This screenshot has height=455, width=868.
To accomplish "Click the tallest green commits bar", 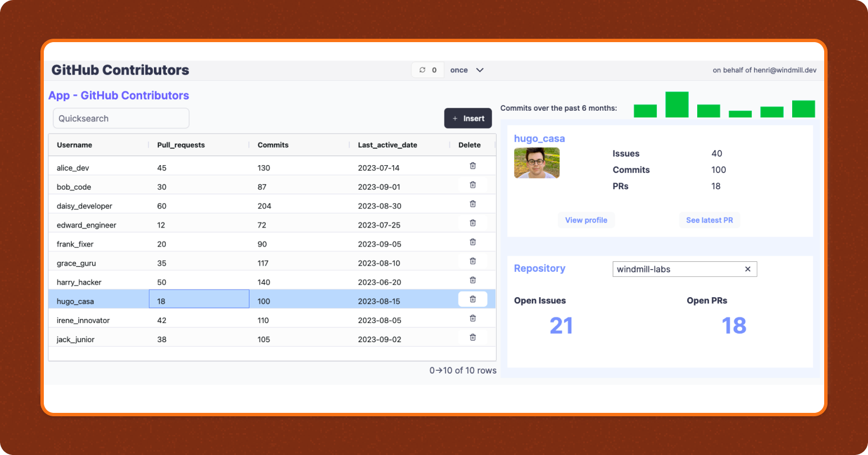I will 676,104.
